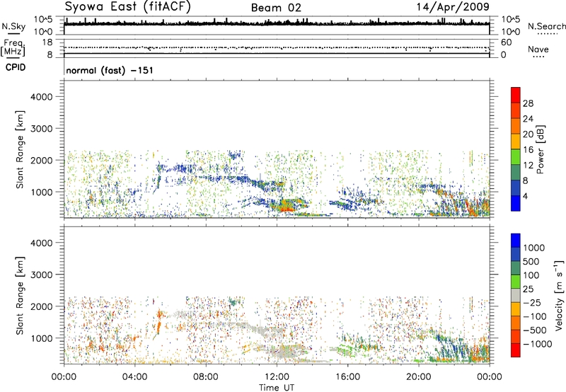Click the "Syowa East (fitACF)" title
The height and width of the screenshot is (392, 566).
click(x=128, y=6)
